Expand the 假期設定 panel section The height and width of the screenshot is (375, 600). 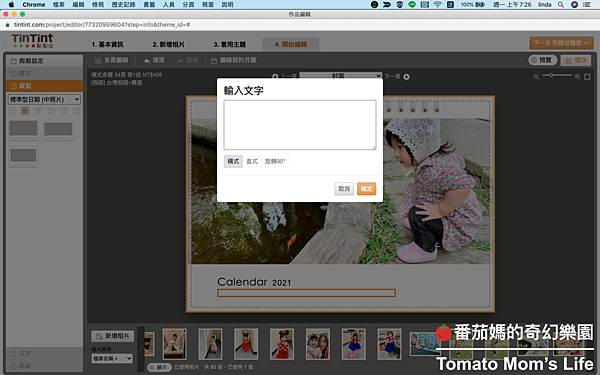[44, 61]
